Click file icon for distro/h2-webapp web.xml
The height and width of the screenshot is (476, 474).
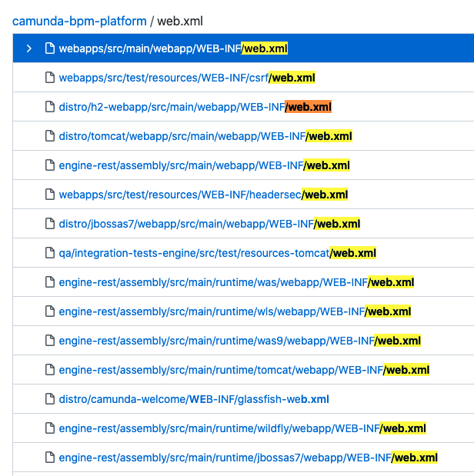[50, 107]
